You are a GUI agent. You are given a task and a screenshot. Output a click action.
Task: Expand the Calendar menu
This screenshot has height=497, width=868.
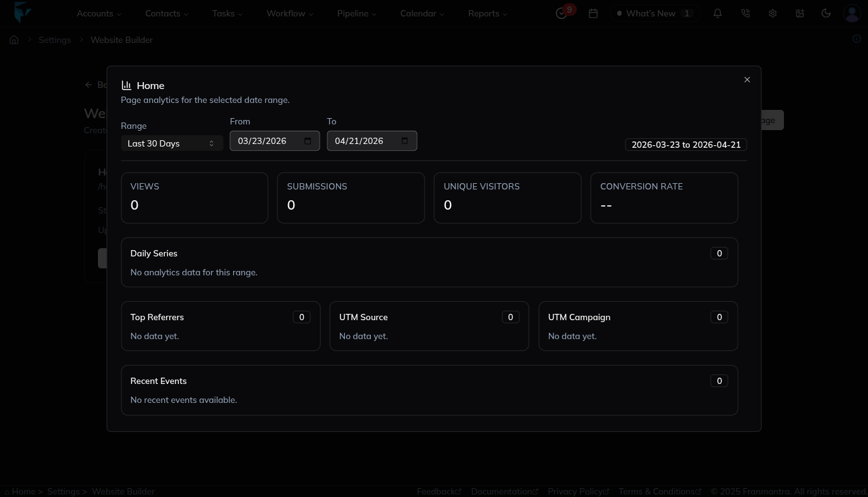coord(422,13)
